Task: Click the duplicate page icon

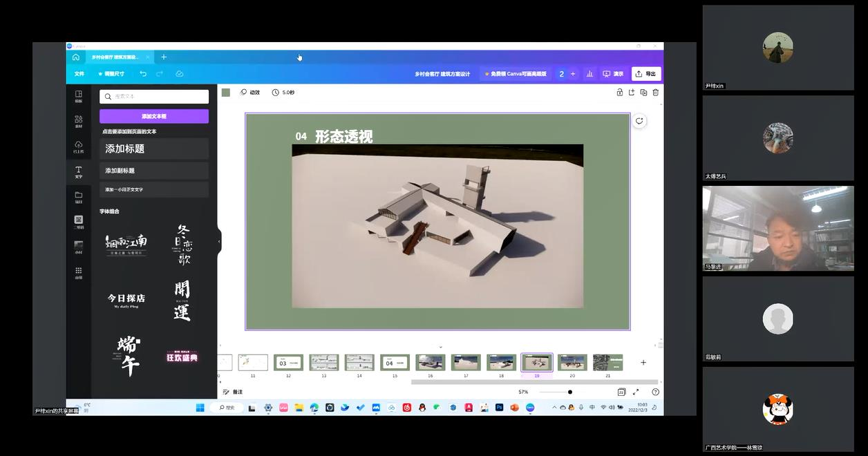Action: coord(643,93)
